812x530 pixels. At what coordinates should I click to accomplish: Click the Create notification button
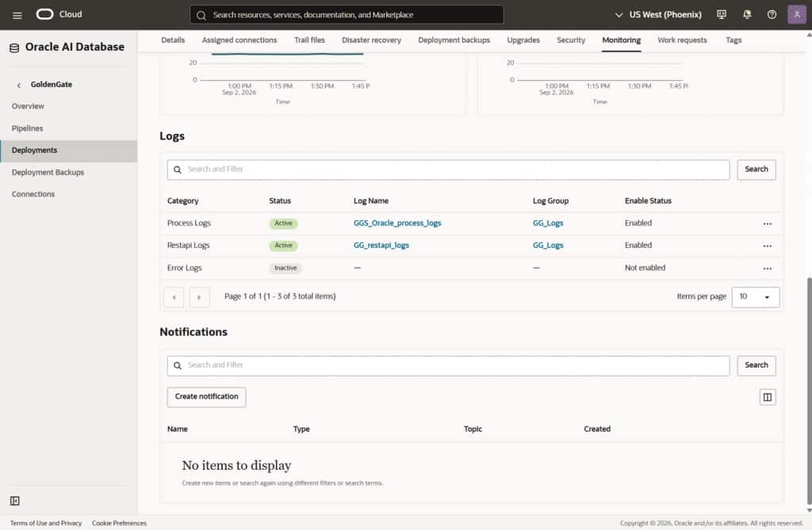coord(206,397)
